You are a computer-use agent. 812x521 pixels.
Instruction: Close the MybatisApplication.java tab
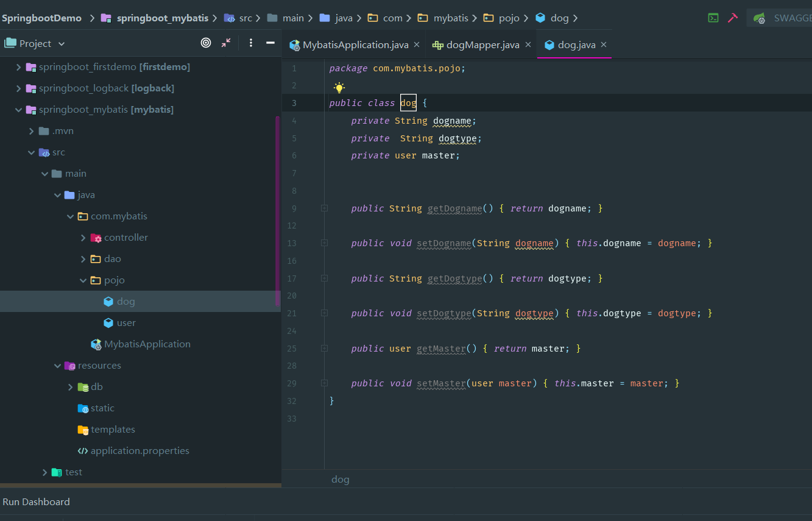tap(417, 44)
